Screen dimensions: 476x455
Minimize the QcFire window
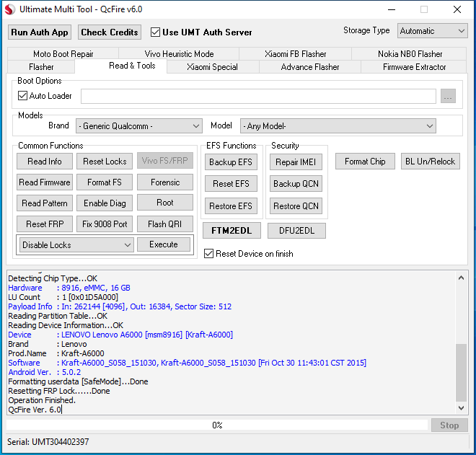point(392,9)
